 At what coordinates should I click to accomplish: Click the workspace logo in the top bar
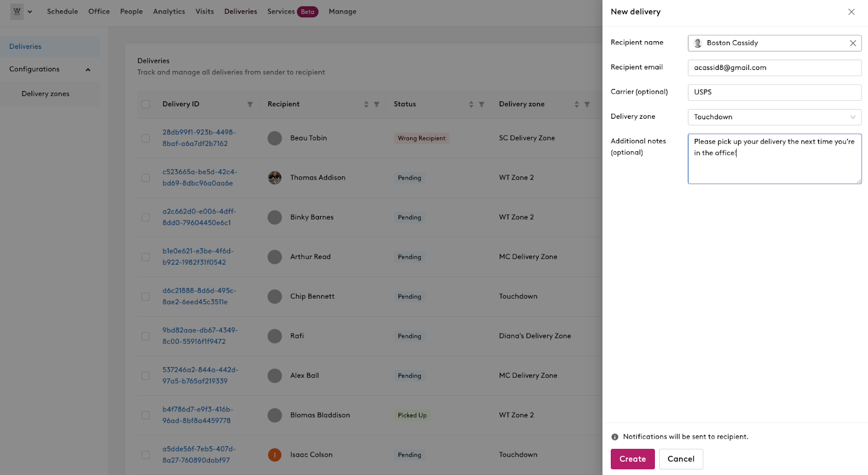16,11
